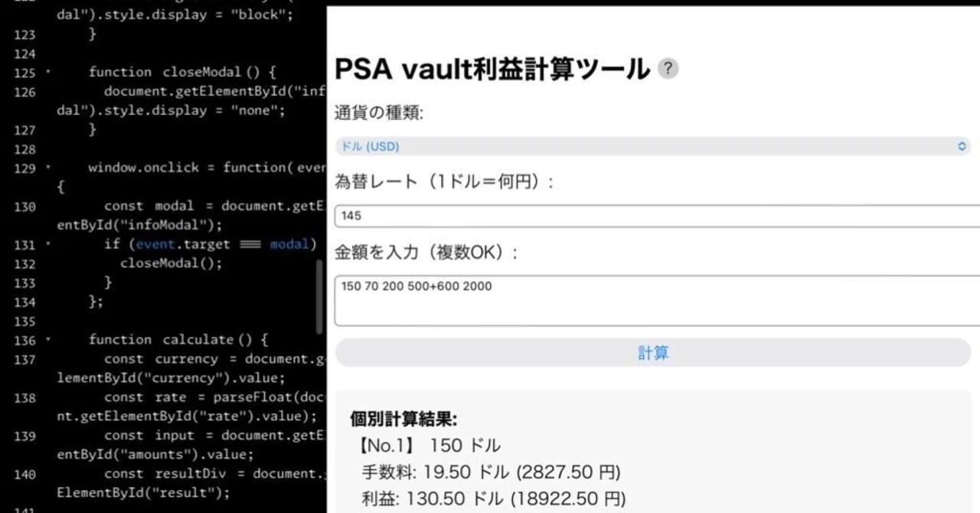Click line number 130 in the gutter
This screenshot has height=513, width=980.
click(x=25, y=207)
